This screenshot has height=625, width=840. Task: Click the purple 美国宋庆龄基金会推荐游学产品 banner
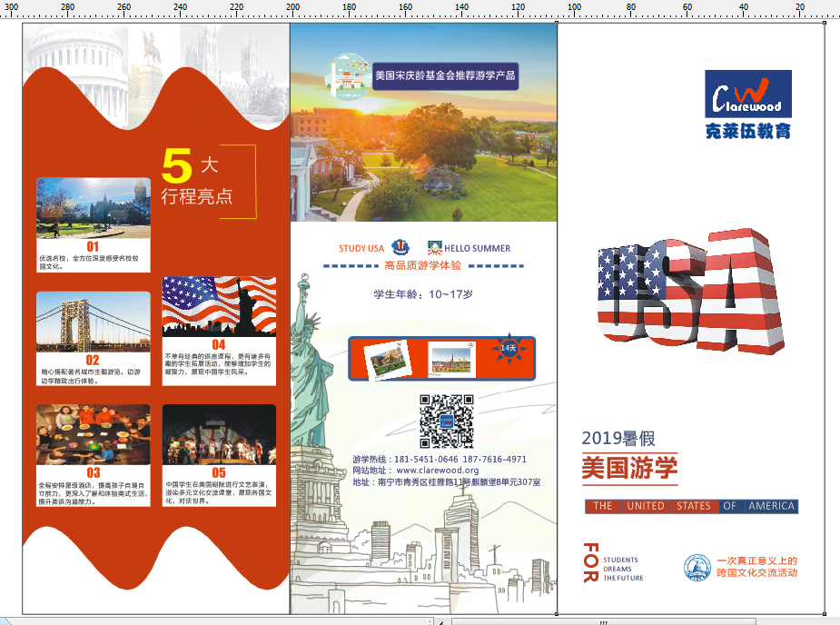pyautogui.click(x=445, y=75)
